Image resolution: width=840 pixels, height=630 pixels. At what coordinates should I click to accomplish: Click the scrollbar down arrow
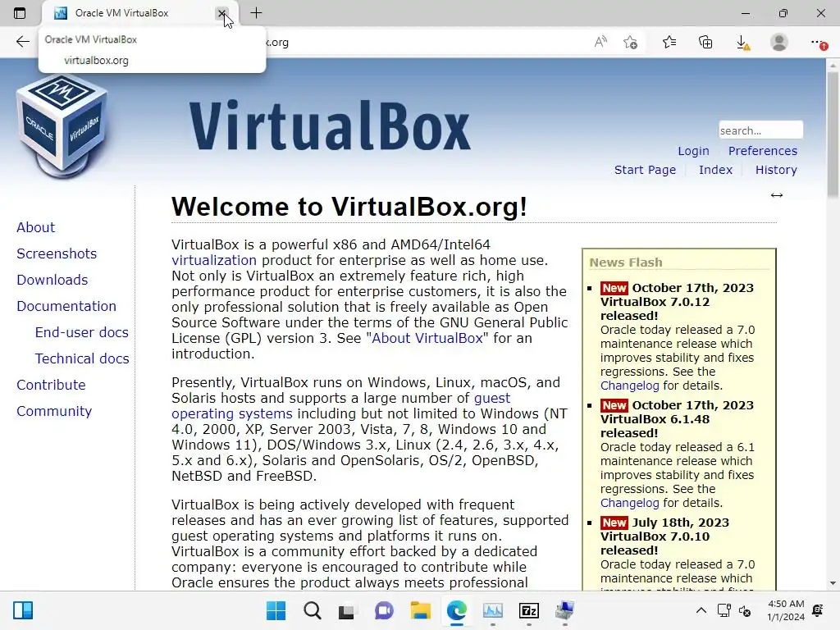[833, 583]
